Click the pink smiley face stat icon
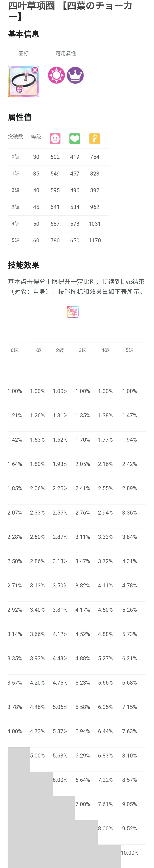 [x=55, y=138]
